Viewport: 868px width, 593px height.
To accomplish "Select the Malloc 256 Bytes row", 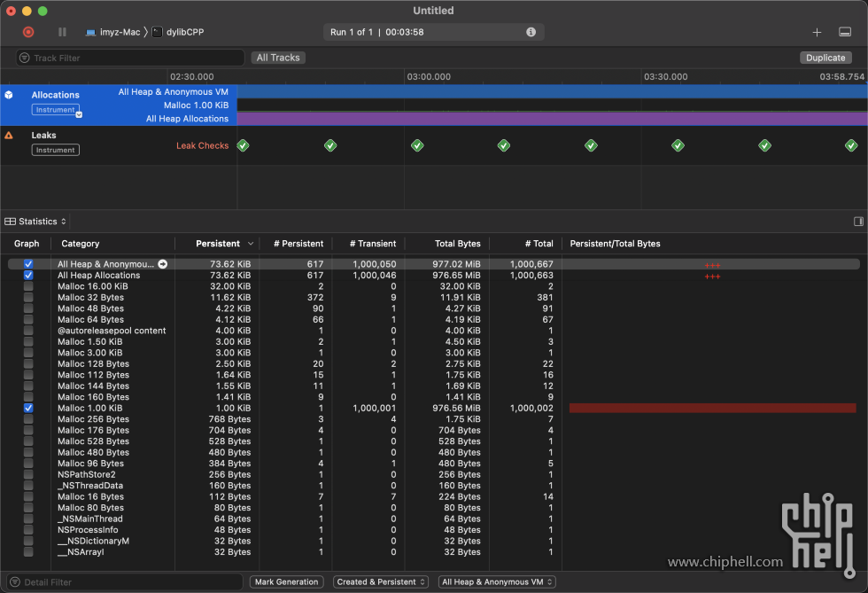I will [433, 419].
